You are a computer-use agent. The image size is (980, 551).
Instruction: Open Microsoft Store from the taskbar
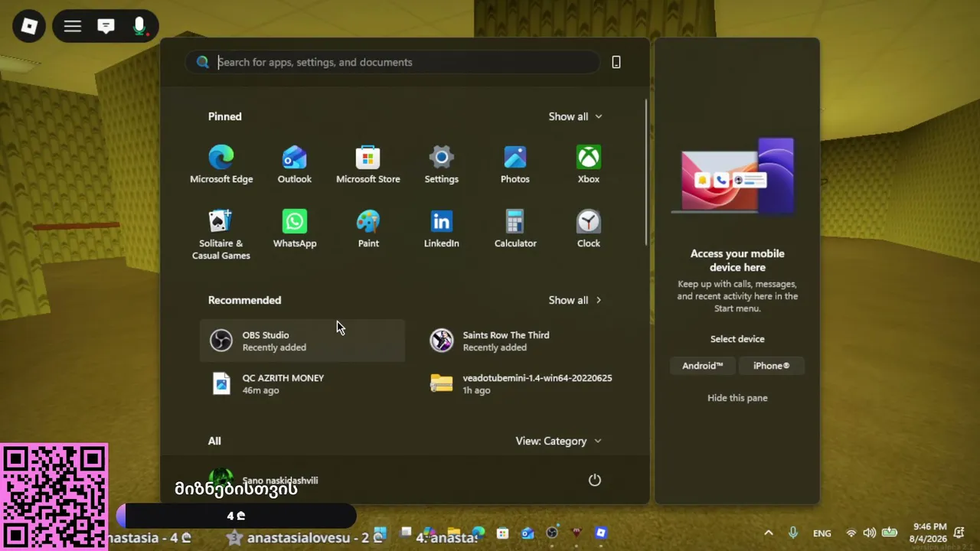coord(502,533)
